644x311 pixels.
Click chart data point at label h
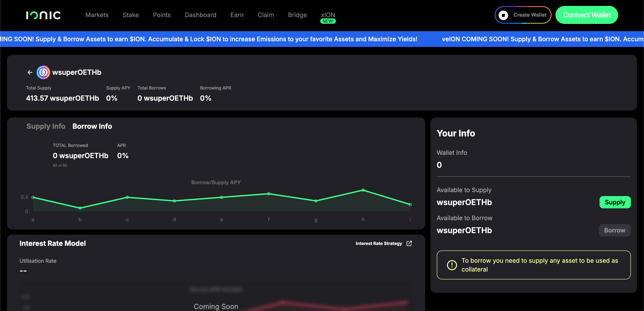(363, 190)
